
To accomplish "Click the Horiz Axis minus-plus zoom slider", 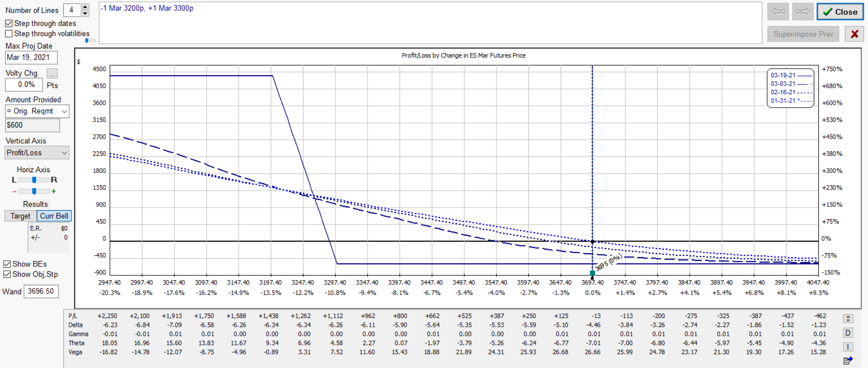I will coord(34,191).
